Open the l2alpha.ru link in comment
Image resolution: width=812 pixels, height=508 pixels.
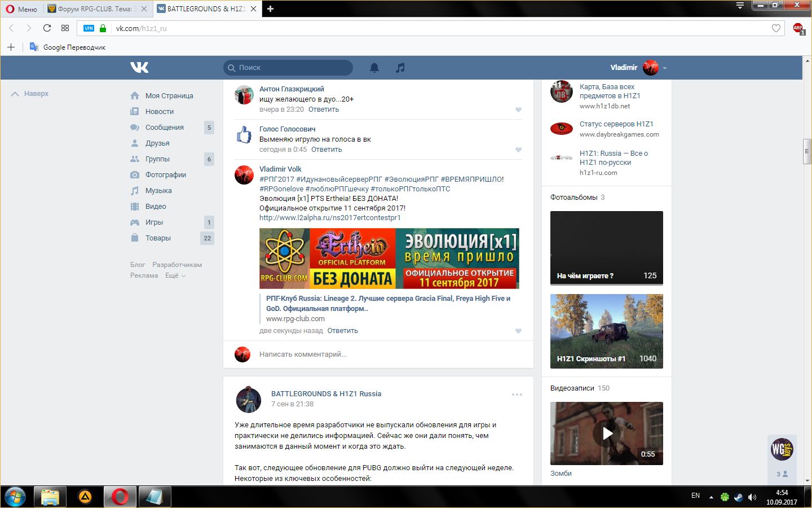[330, 218]
